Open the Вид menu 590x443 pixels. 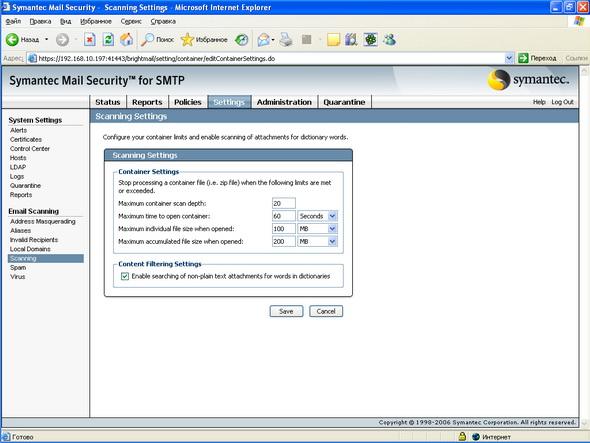[x=65, y=21]
